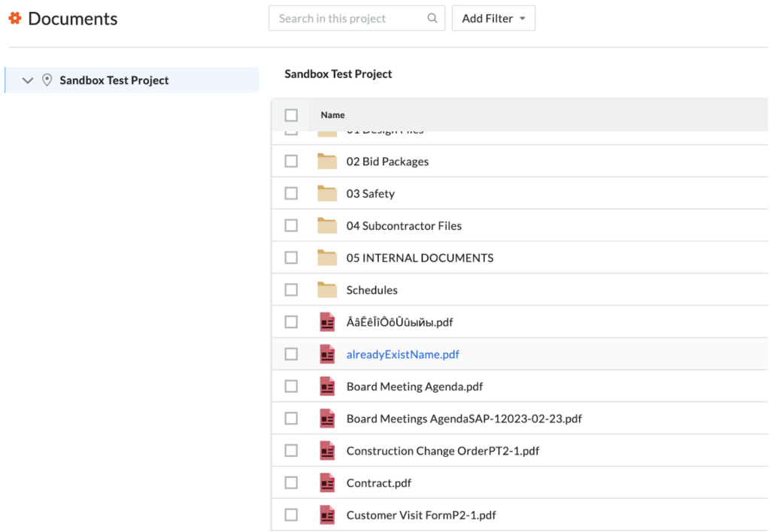The image size is (770, 532).
Task: Sort by the Name column header
Action: pyautogui.click(x=332, y=115)
